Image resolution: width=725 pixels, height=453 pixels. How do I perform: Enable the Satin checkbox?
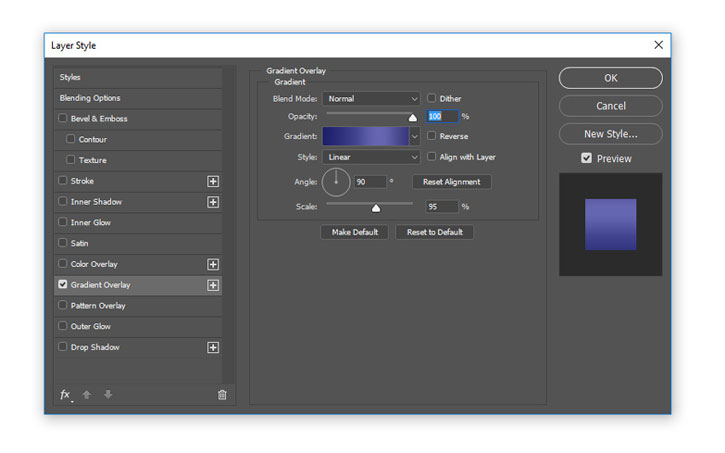[63, 243]
